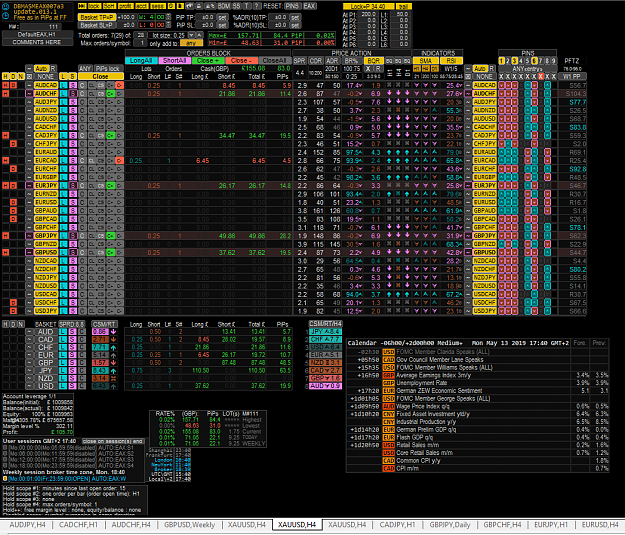Click the DefaultEAX,H1 field
625x535 pixels.
click(x=37, y=34)
